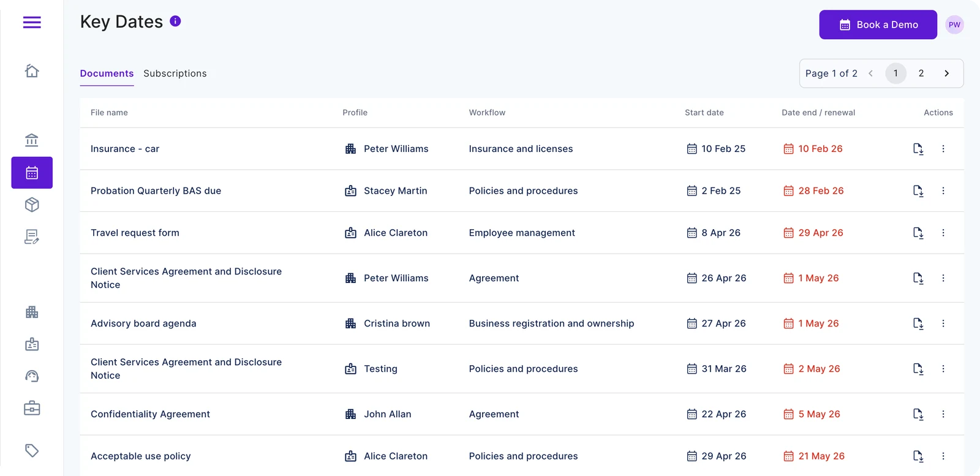Open actions menu for Testing profile row
Screen dimensions: 980x476
pos(943,369)
